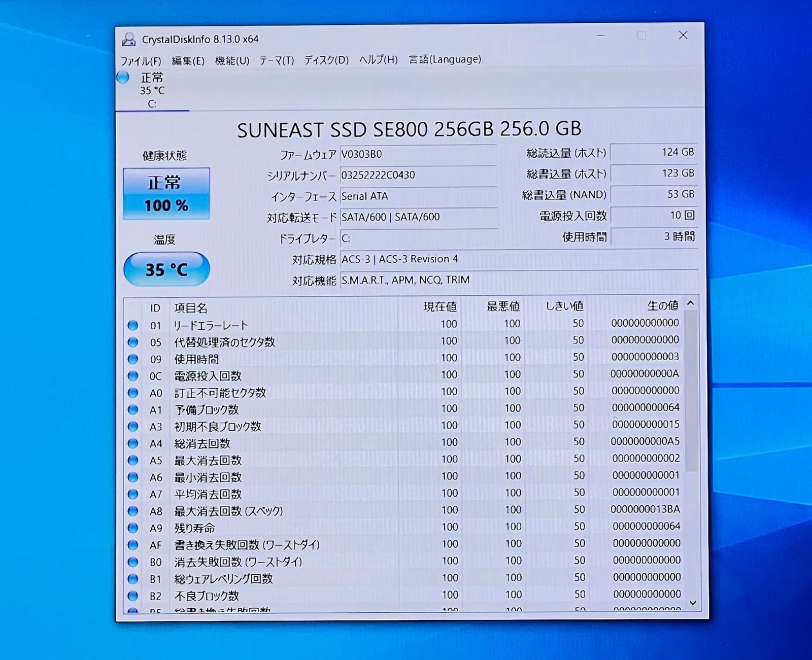The image size is (812, 660).
Task: Click the firmware field V0303B0
Action: [418, 154]
